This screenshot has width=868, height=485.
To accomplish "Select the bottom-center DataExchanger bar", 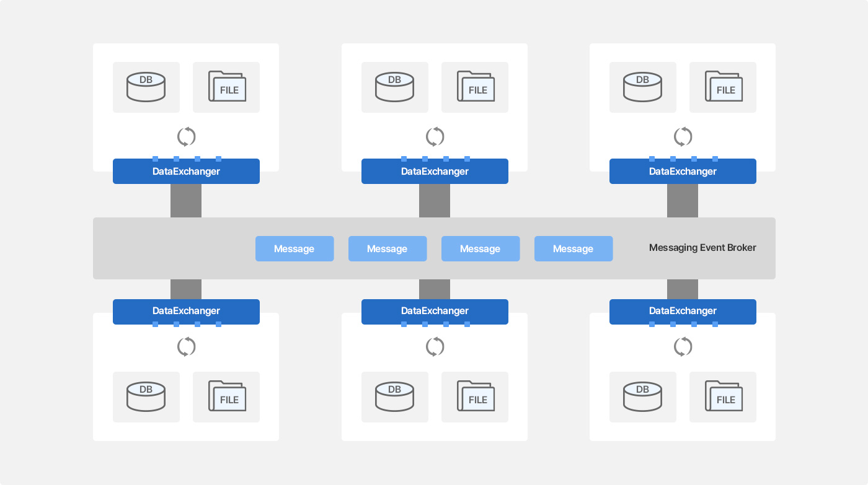I will tap(435, 311).
